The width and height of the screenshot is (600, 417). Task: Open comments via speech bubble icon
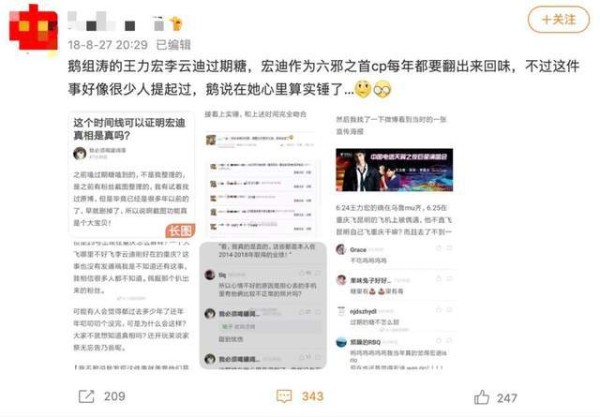tap(284, 396)
